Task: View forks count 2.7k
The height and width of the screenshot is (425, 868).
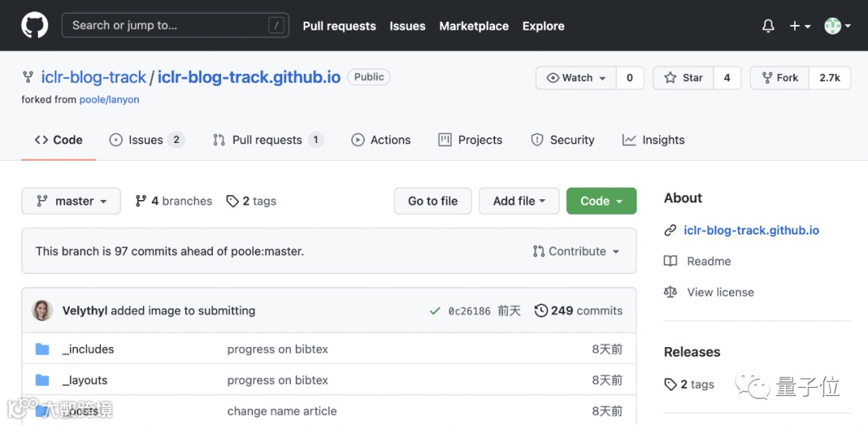Action: point(829,78)
